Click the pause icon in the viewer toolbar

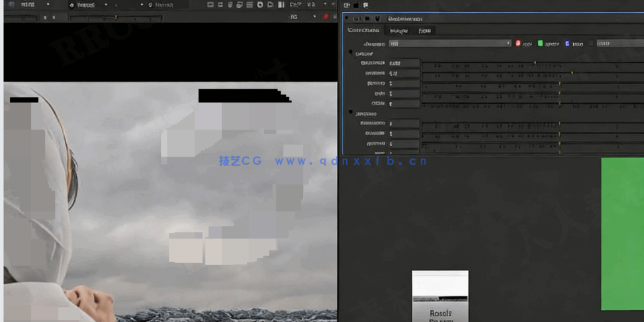[x=281, y=5]
